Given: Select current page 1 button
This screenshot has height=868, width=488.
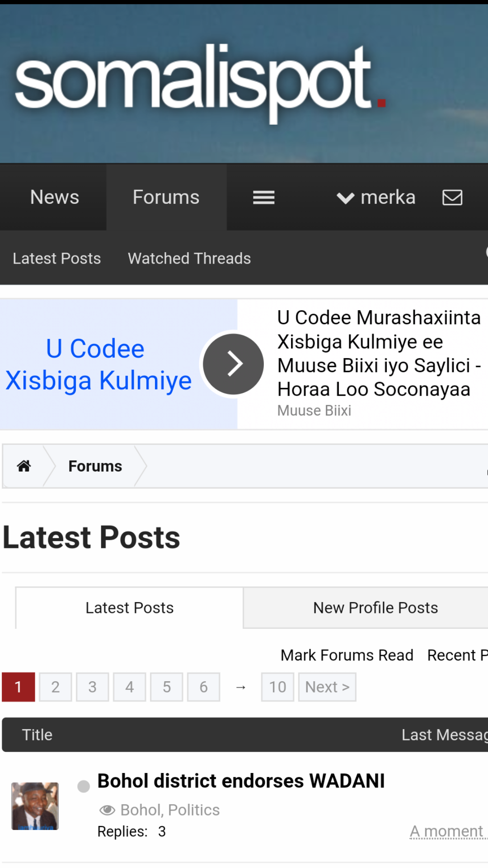Looking at the screenshot, I should pos(19,687).
